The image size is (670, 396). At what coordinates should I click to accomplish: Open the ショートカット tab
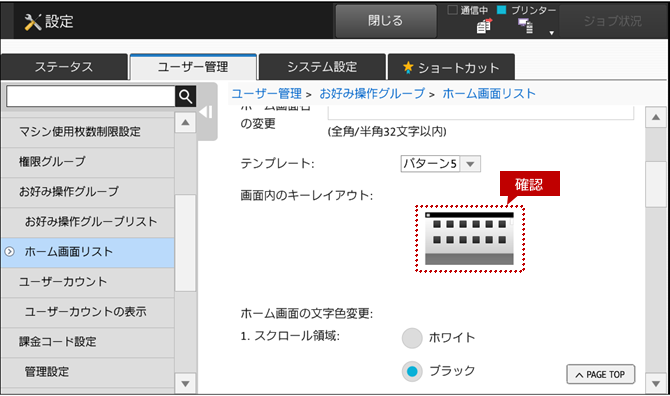click(451, 67)
